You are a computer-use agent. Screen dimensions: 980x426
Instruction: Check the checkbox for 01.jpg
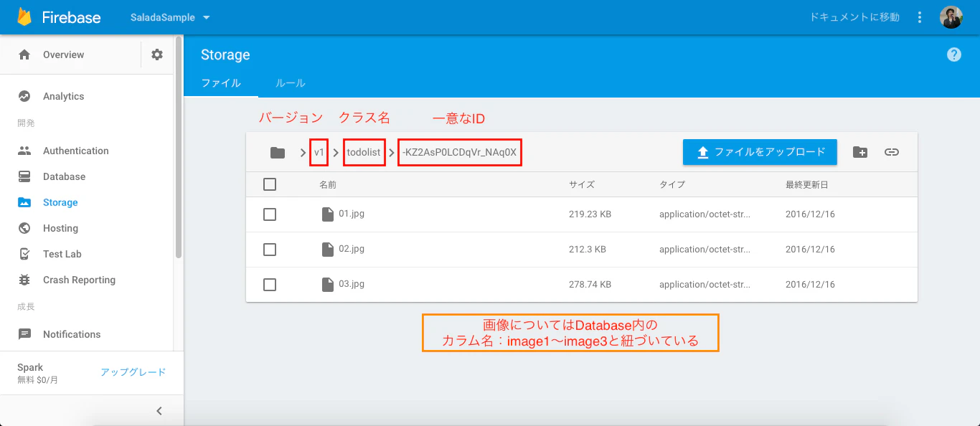pos(270,214)
